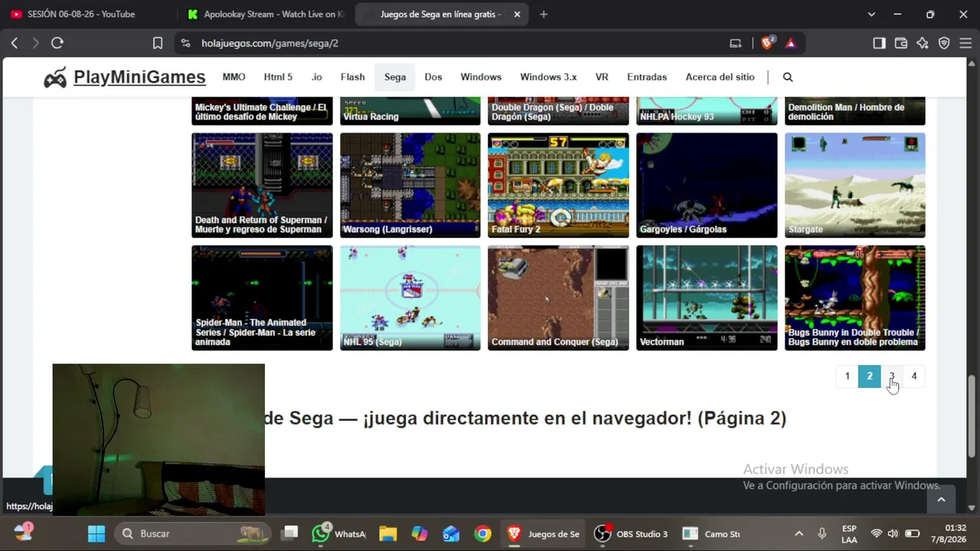The width and height of the screenshot is (980, 551).
Task: Go back with the browser back arrow
Action: click(15, 44)
